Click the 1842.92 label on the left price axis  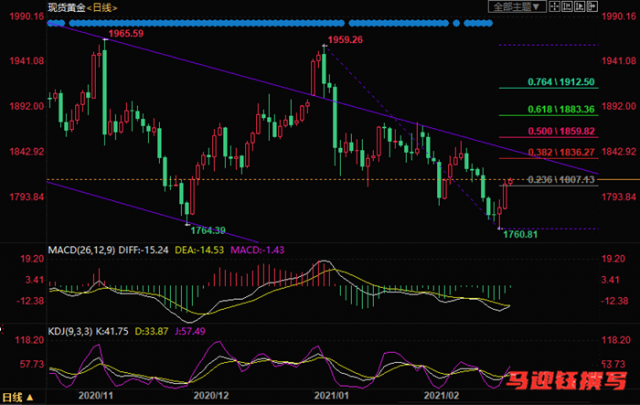click(27, 151)
